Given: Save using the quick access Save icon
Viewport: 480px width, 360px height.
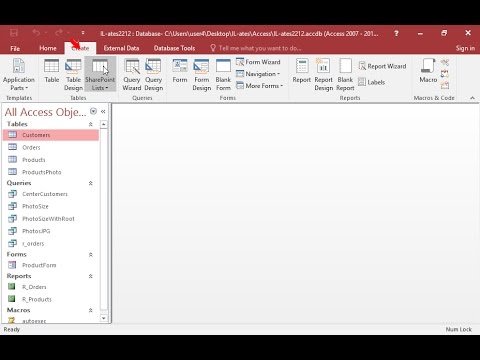Looking at the screenshot, I should pos(14,33).
